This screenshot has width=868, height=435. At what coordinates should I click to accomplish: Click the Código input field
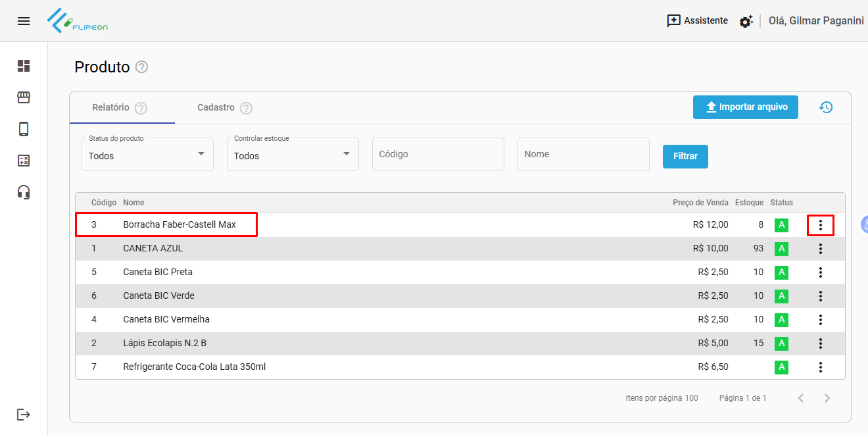[438, 155]
